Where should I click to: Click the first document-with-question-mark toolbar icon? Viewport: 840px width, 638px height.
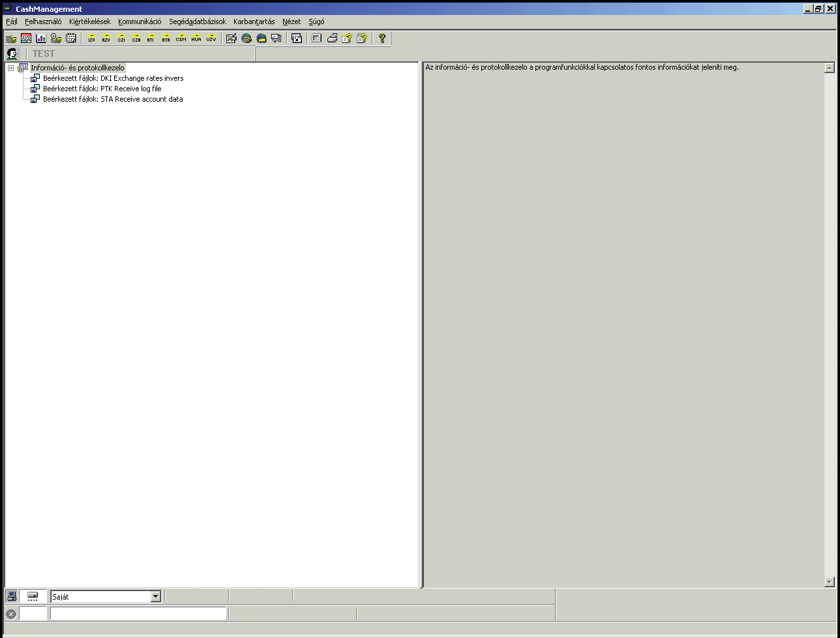(x=346, y=38)
